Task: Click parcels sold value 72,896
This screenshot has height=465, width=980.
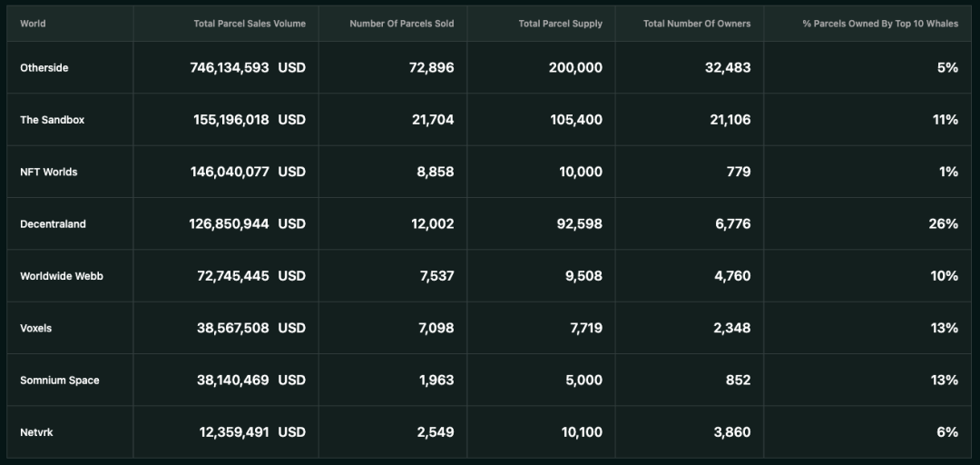Action: (x=432, y=67)
